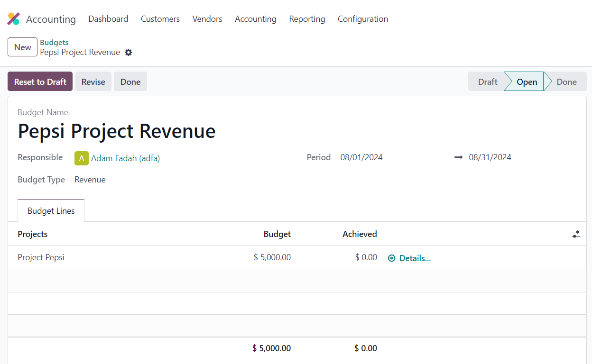The image size is (592, 364).
Task: Open the Reporting menu
Action: pyautogui.click(x=307, y=19)
